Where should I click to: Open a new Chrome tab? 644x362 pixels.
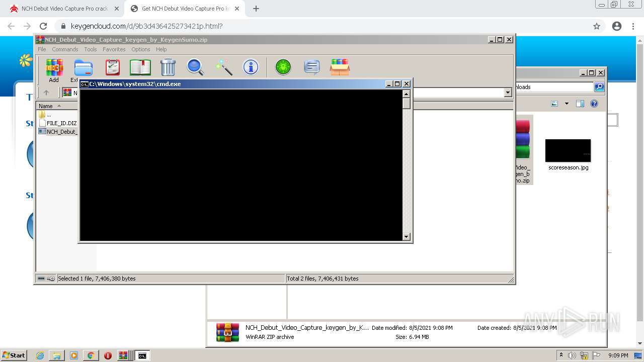tap(256, 9)
